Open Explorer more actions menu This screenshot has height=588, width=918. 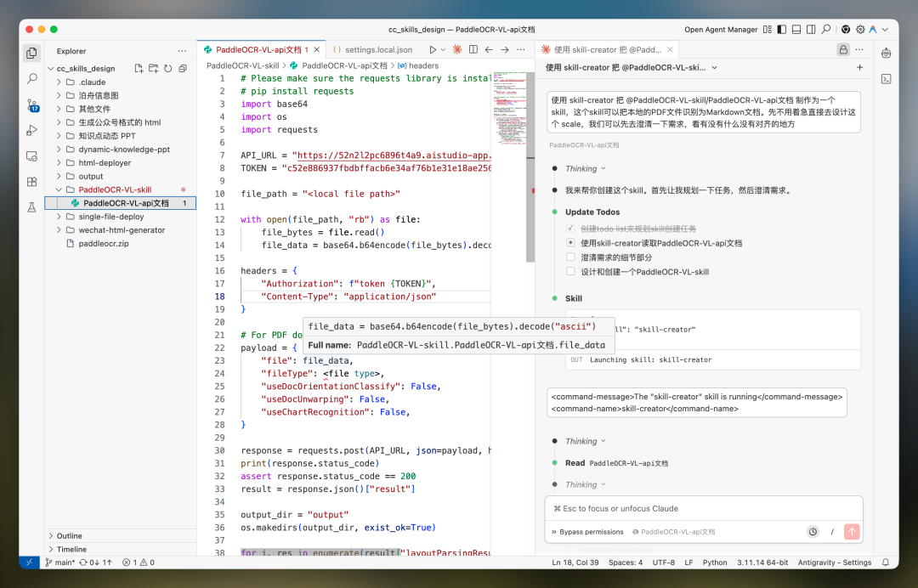point(182,51)
